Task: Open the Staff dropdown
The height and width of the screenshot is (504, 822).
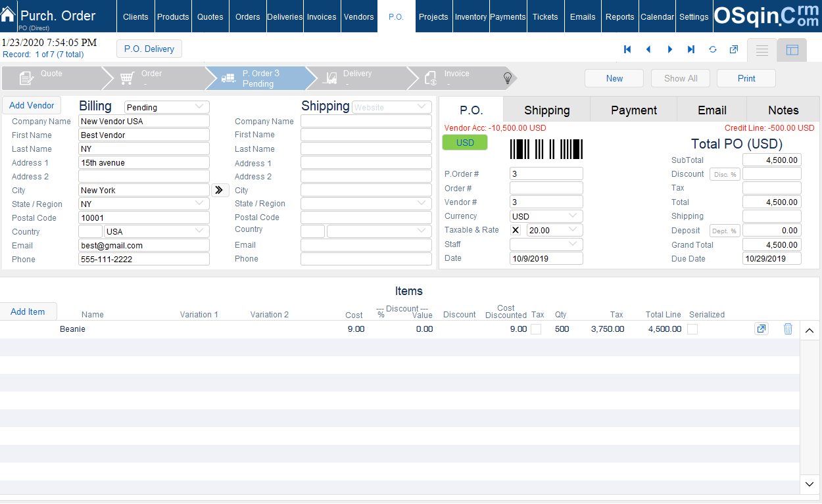Action: point(546,244)
